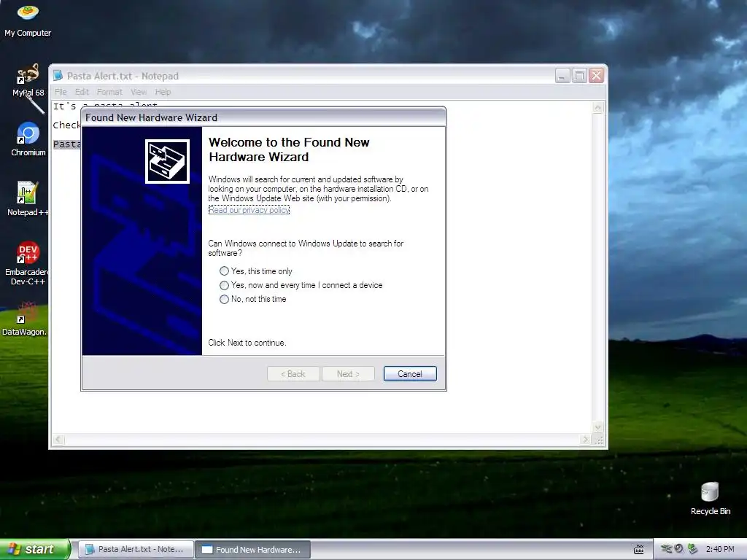Screen dimensions: 747x560
Task: Open the View menu in Notepad
Action: [x=139, y=92]
